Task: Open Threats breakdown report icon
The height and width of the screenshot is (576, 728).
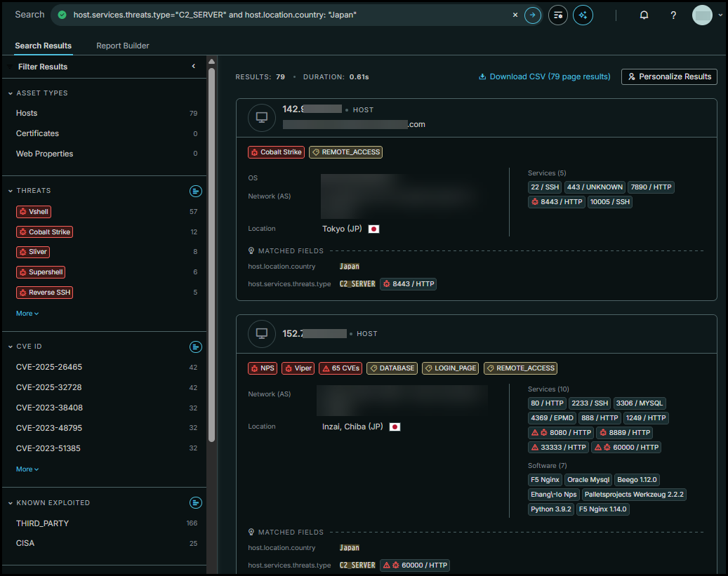Action: pyautogui.click(x=196, y=191)
